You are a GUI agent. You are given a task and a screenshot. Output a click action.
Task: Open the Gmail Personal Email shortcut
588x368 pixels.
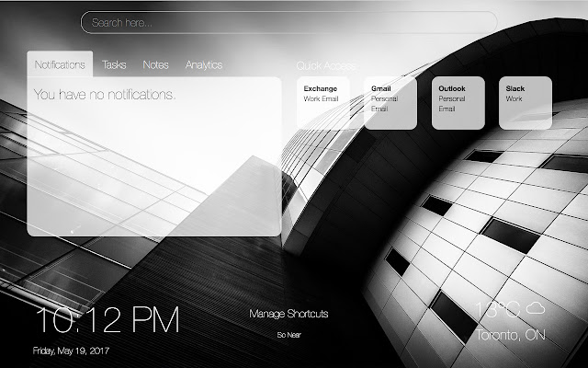[390, 103]
